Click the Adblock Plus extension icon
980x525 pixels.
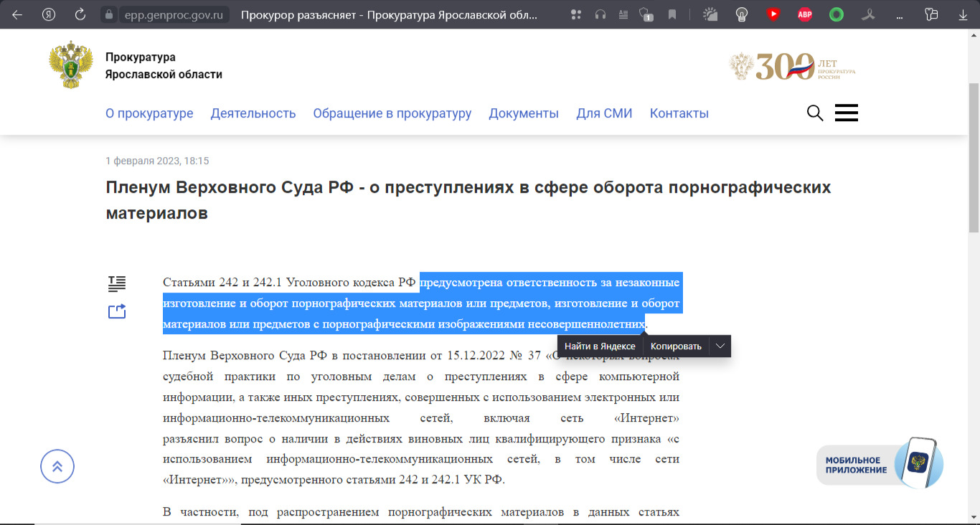(x=805, y=14)
